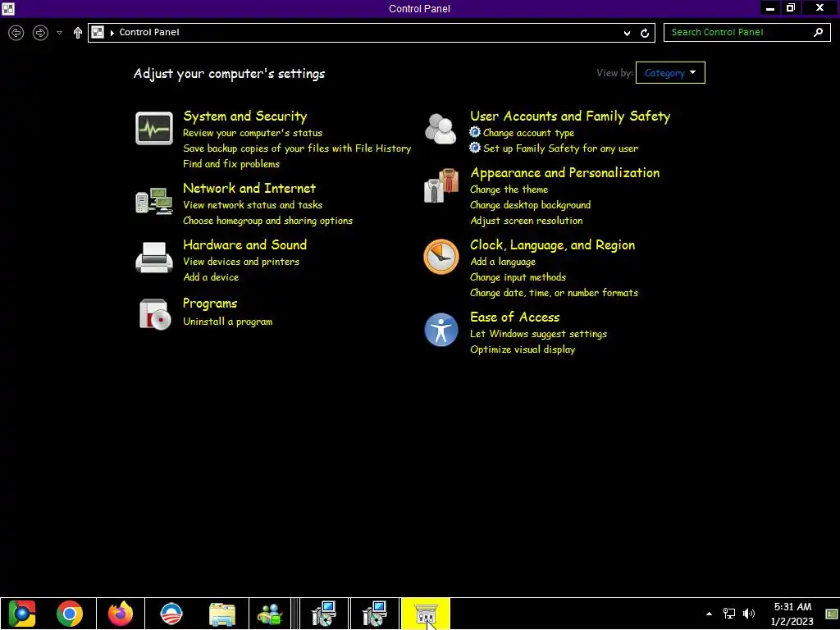840x630 pixels.
Task: Click Change account type
Action: [x=528, y=133]
